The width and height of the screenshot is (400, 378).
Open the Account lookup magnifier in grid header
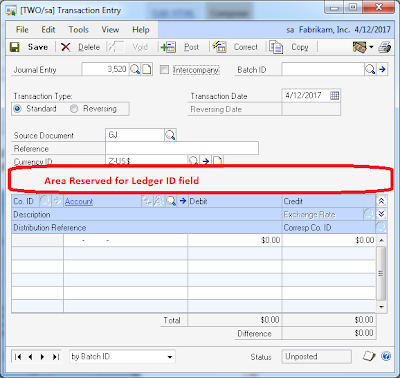171,201
